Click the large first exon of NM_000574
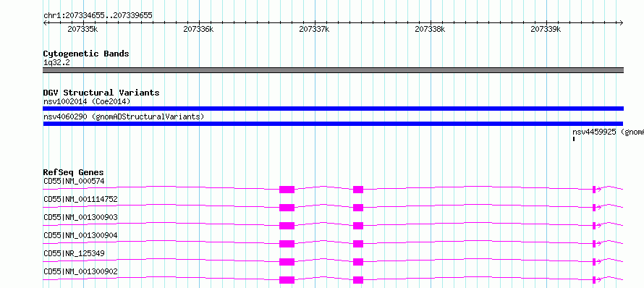The image size is (644, 288). [287, 190]
